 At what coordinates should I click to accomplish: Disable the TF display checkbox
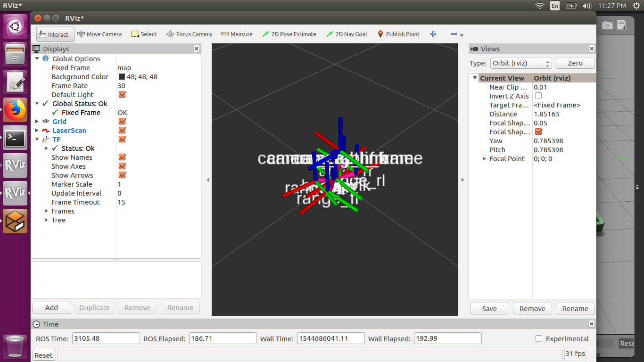pos(122,139)
